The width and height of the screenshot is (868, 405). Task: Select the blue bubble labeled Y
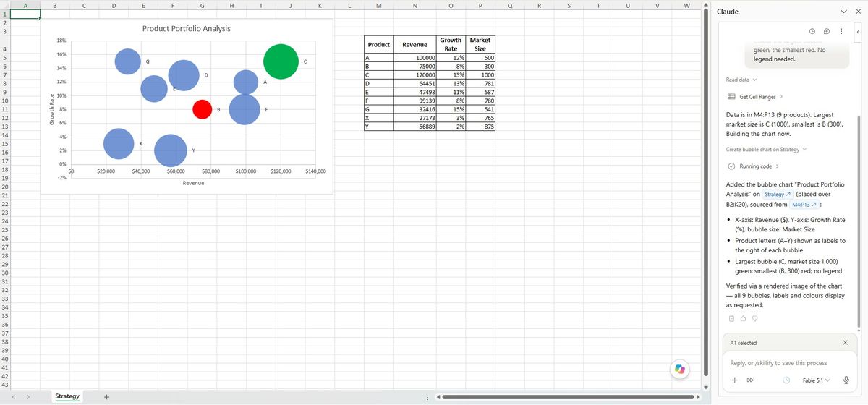pyautogui.click(x=171, y=150)
